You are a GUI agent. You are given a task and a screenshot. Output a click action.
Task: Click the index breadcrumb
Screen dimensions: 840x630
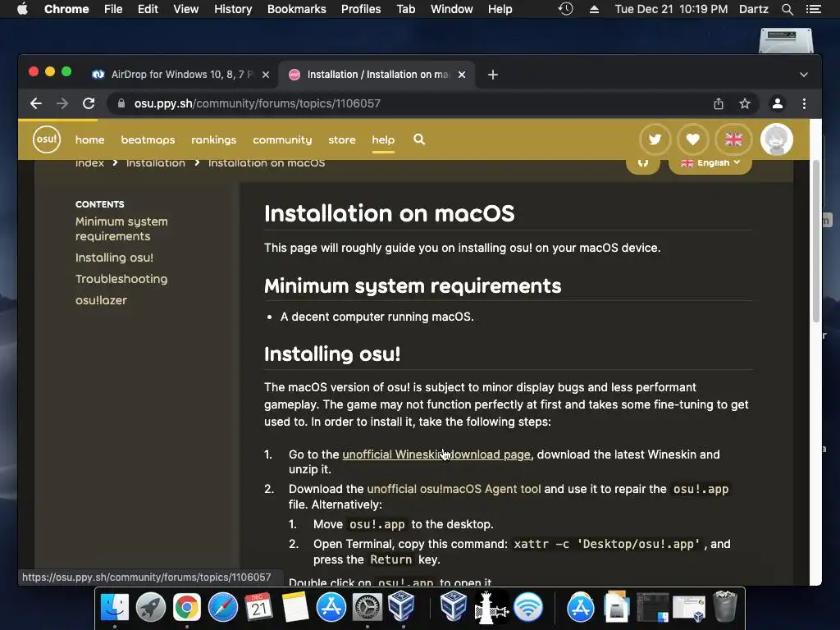click(89, 163)
